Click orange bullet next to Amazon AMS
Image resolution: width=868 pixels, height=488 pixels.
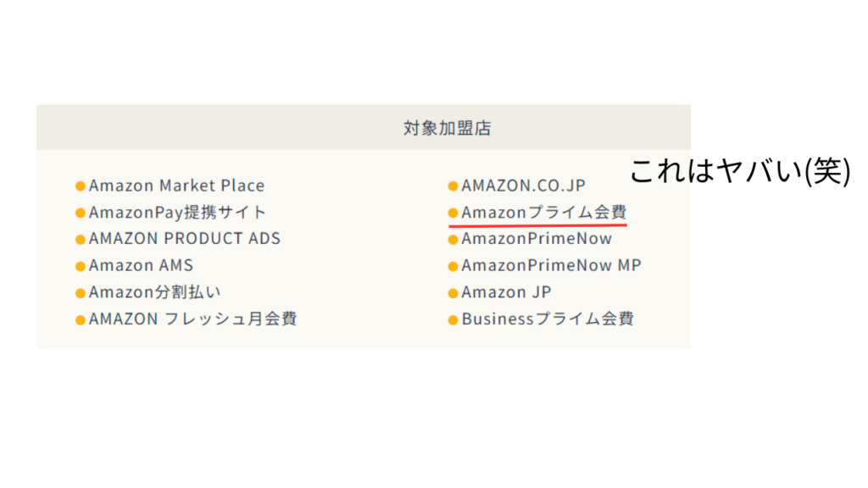(81, 266)
